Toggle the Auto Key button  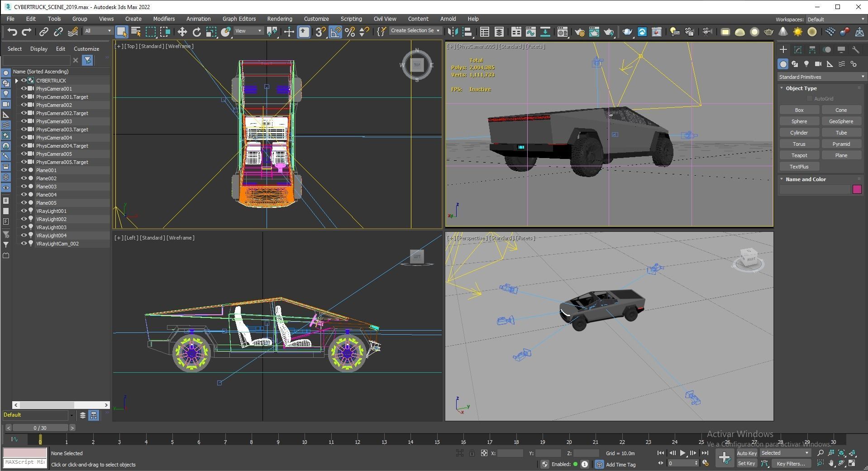click(746, 453)
